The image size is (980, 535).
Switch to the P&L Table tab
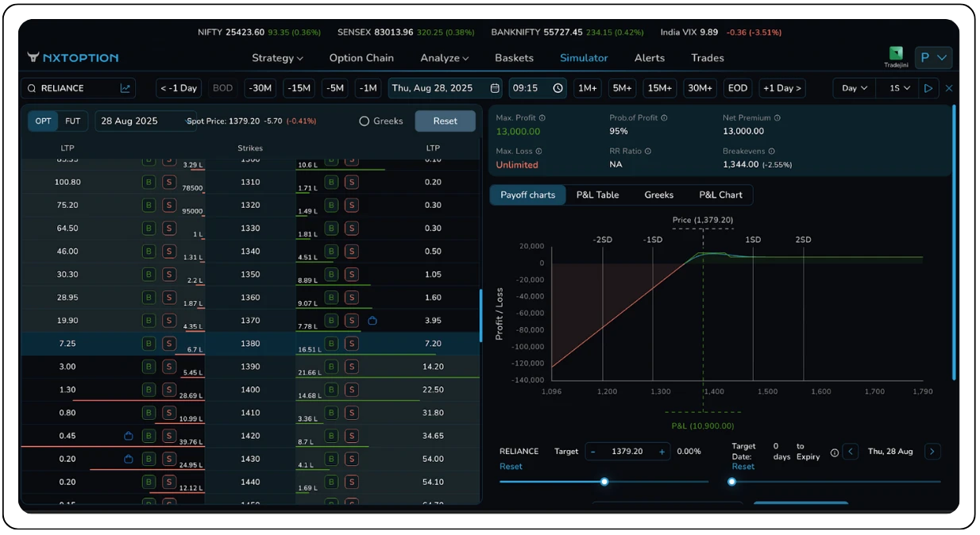click(x=597, y=195)
